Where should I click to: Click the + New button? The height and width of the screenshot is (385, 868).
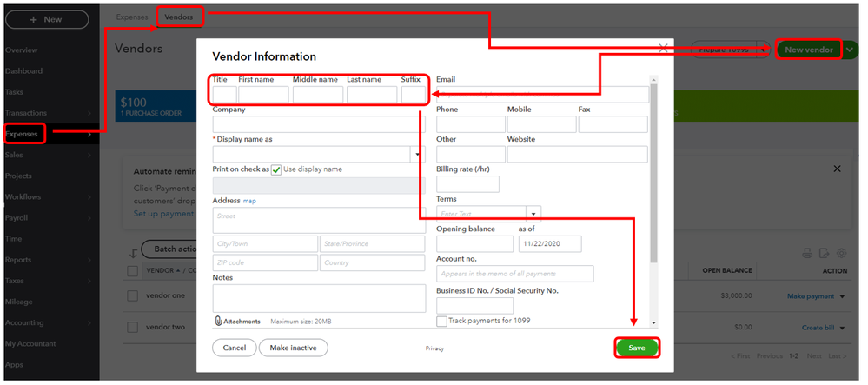(x=47, y=19)
